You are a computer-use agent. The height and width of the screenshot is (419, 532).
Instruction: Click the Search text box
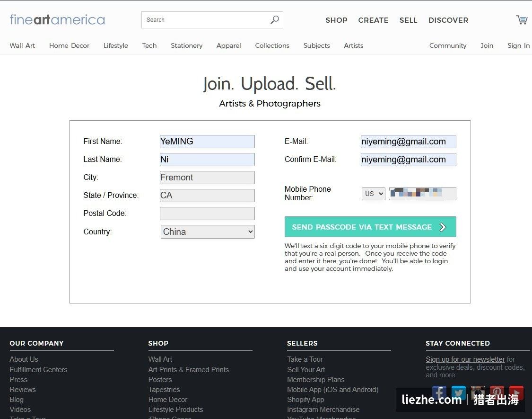click(x=207, y=20)
